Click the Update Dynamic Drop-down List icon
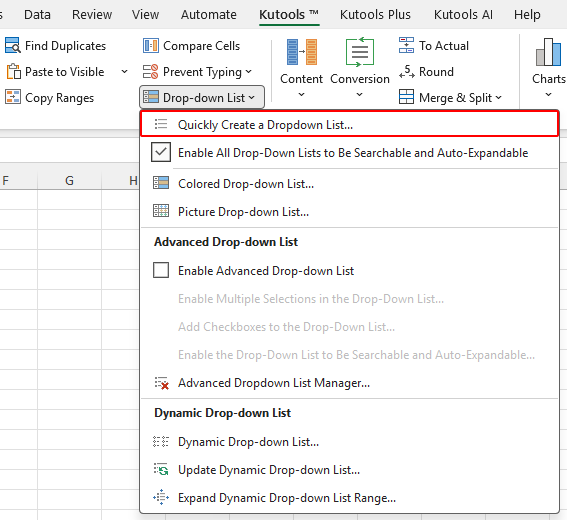 click(x=161, y=469)
